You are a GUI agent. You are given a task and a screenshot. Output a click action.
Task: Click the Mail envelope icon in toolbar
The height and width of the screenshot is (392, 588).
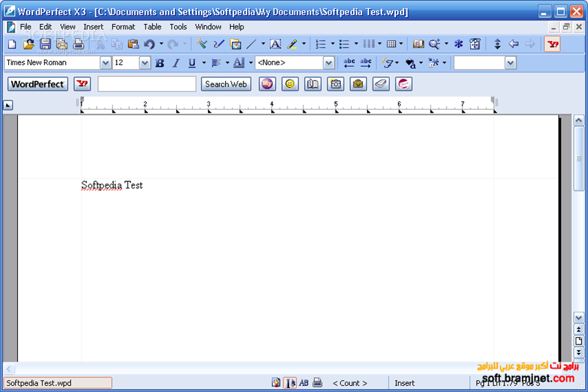point(62,44)
